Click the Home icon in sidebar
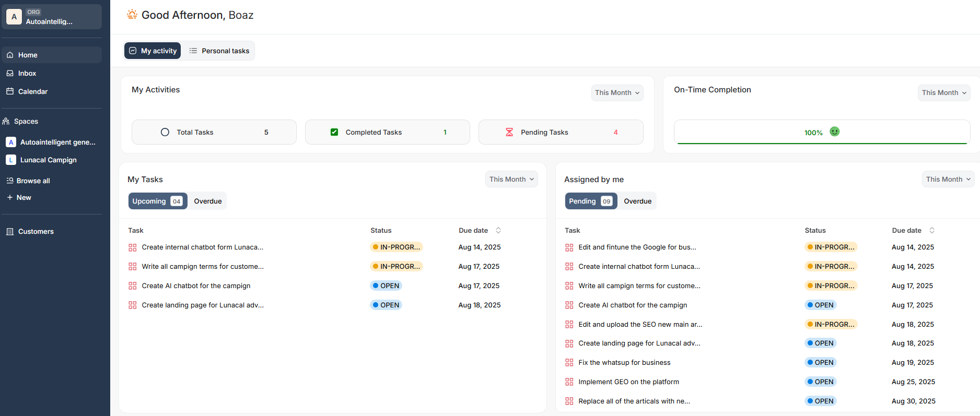This screenshot has height=416, width=980. coord(10,55)
